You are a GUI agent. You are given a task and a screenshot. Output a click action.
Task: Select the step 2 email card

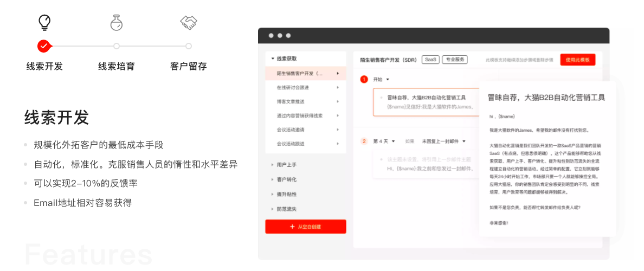click(x=426, y=164)
